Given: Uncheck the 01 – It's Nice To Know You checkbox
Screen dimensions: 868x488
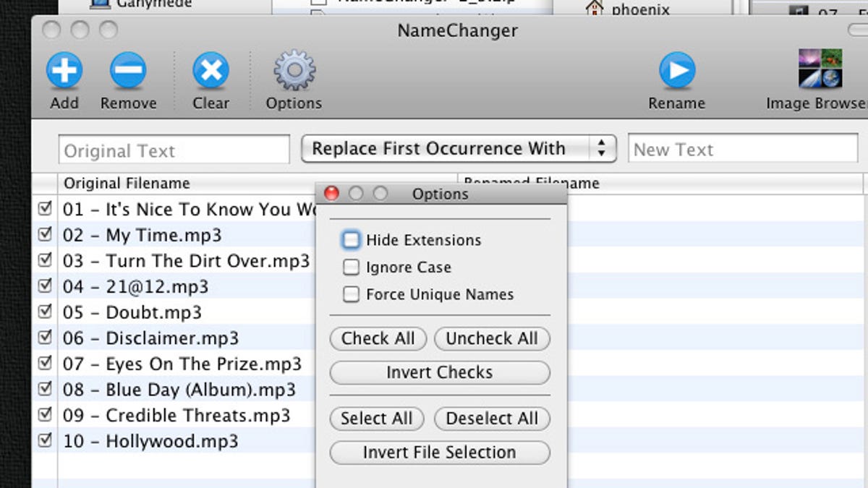Looking at the screenshot, I should click(x=46, y=209).
